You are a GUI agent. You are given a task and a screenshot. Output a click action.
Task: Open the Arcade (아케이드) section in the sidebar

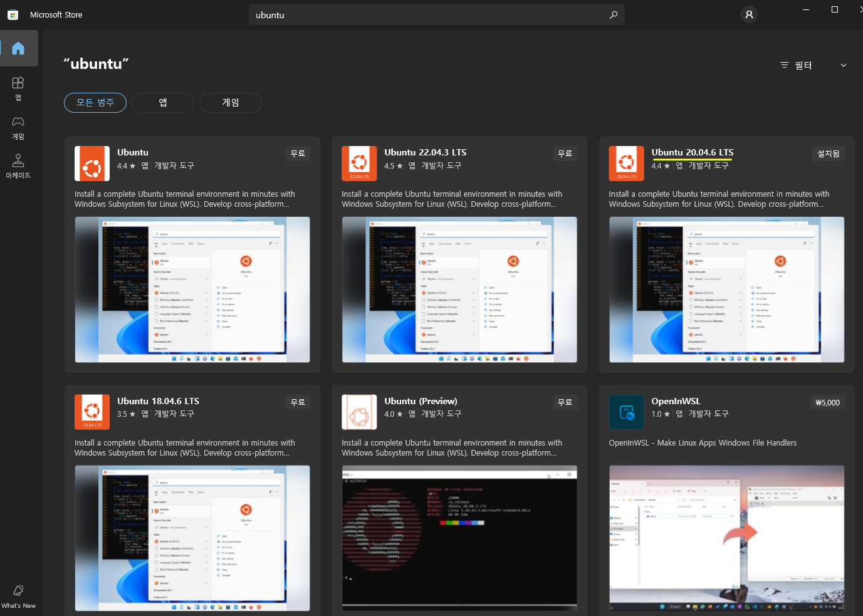[x=18, y=166]
